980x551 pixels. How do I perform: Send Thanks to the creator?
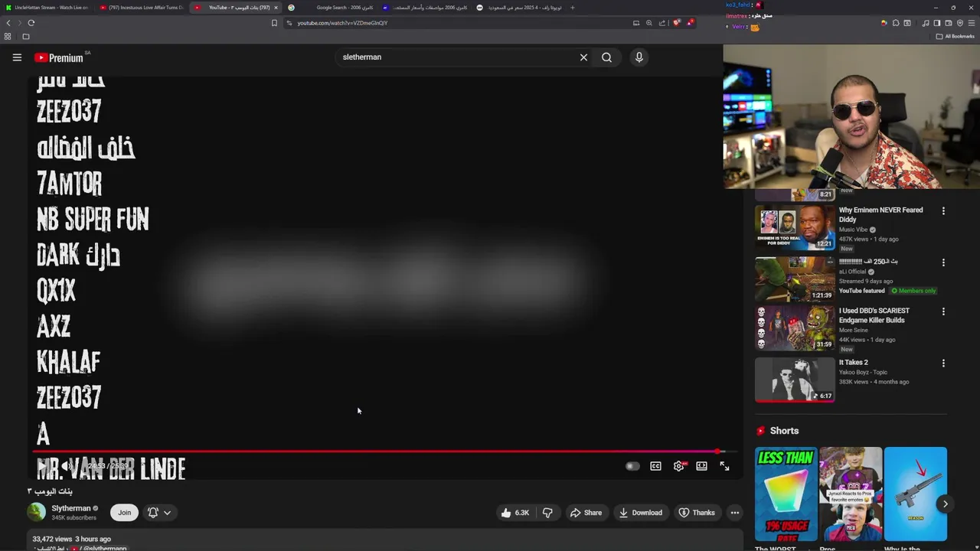point(697,513)
